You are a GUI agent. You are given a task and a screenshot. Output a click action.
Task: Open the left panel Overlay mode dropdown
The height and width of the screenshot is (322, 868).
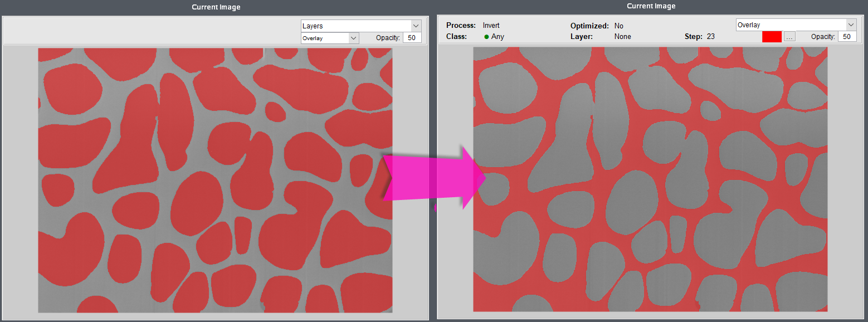pyautogui.click(x=330, y=38)
